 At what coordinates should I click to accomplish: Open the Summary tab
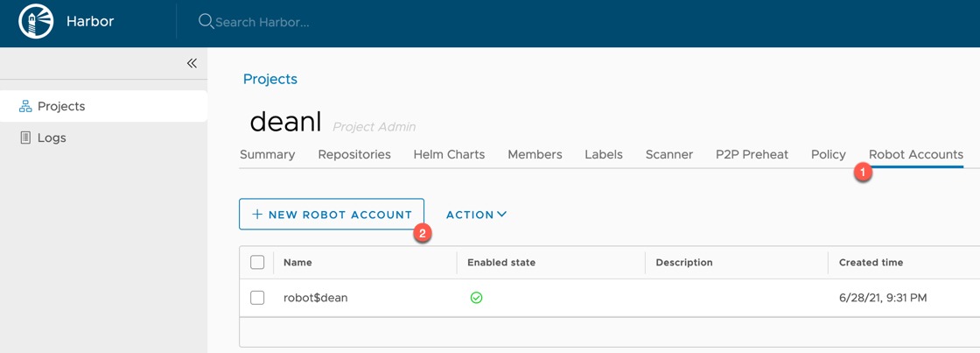click(268, 154)
